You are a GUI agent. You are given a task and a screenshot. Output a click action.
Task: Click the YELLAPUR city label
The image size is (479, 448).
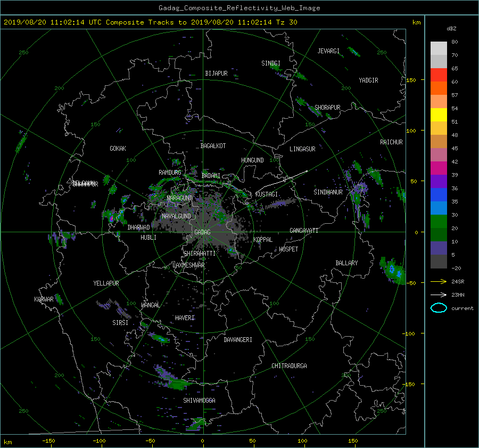[x=106, y=283]
